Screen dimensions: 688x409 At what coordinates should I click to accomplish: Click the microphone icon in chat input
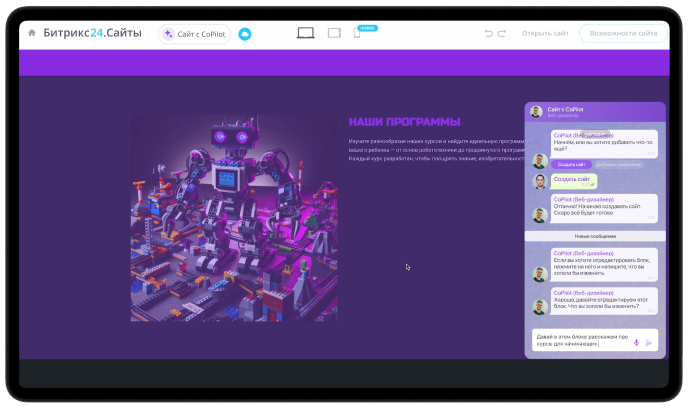636,342
